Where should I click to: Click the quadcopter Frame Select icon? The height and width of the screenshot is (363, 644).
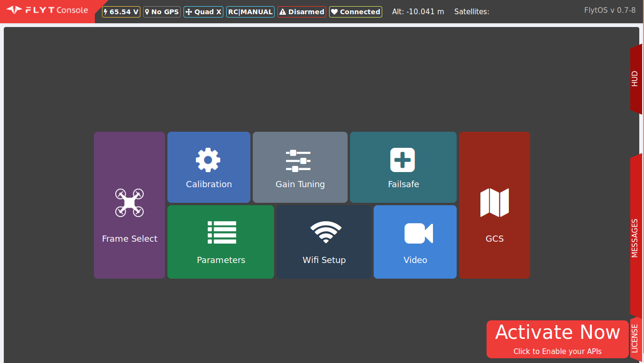click(x=129, y=203)
